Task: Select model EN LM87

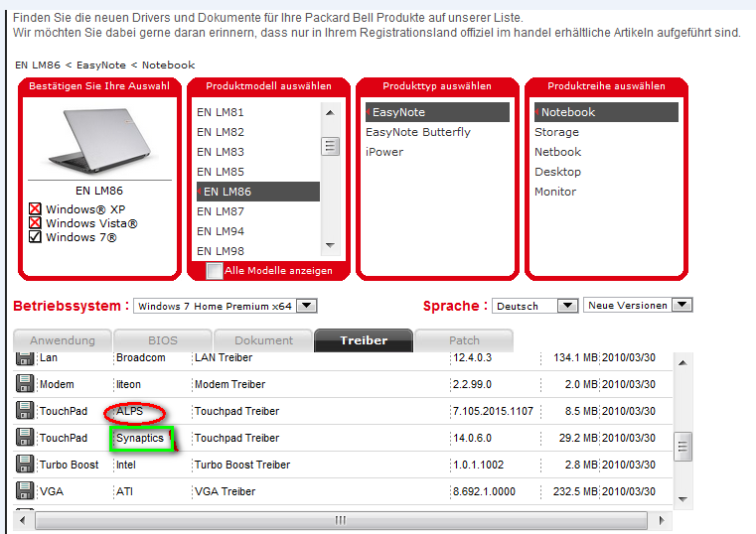Action: [221, 211]
